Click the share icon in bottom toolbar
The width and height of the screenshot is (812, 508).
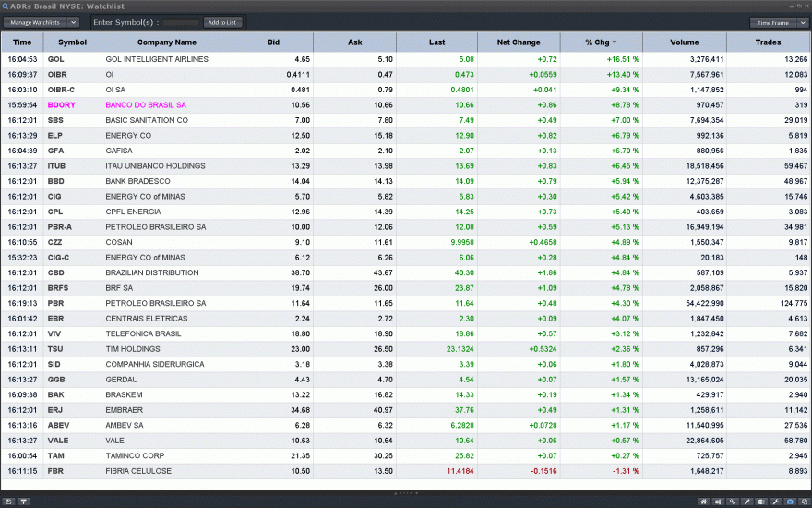pyautogui.click(x=718, y=502)
